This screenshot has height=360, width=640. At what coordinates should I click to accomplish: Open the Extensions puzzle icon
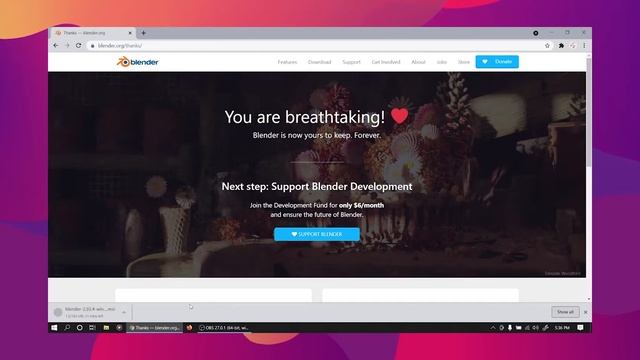[x=561, y=46]
